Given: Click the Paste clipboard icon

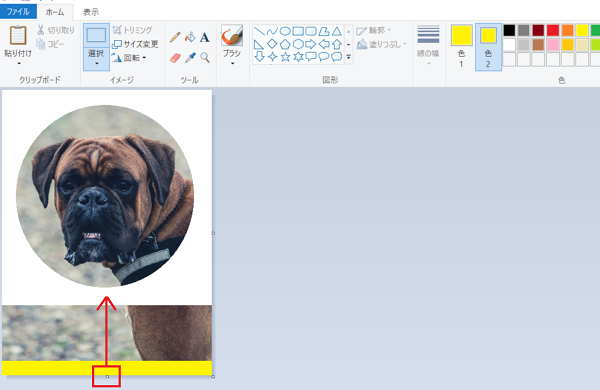Looking at the screenshot, I should coord(18,36).
